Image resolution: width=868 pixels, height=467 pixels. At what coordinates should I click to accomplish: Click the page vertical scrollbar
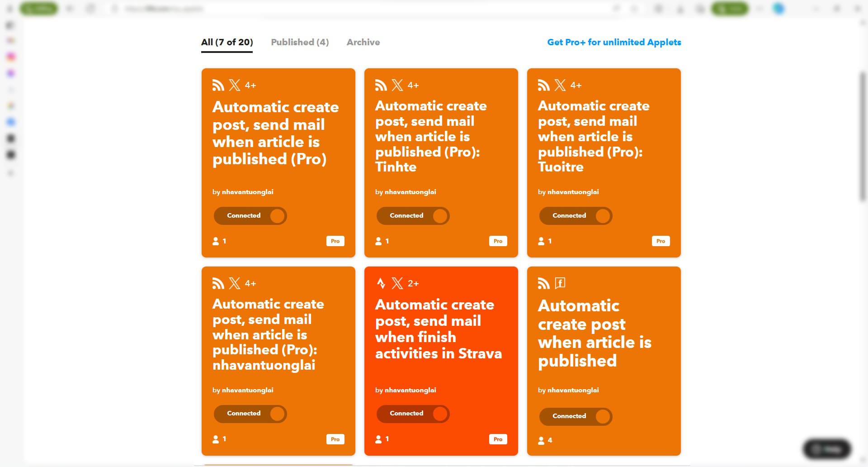coord(863,136)
